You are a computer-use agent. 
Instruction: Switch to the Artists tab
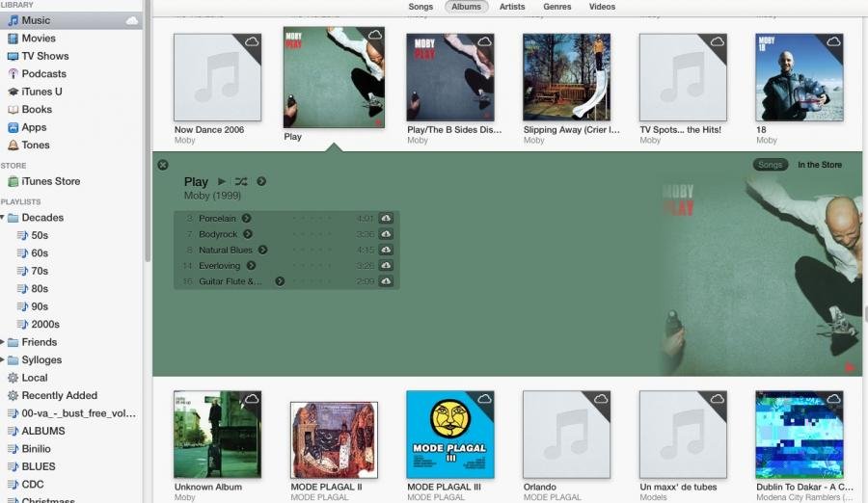512,7
